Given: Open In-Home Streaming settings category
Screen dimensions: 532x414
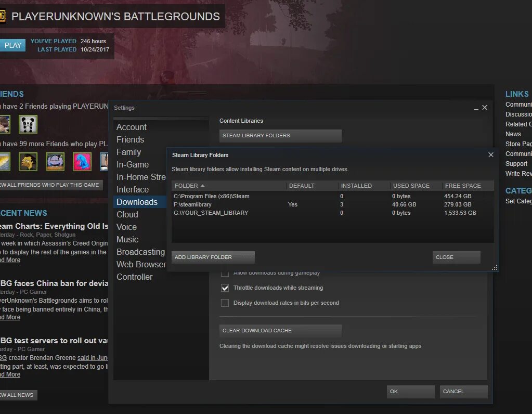Looking at the screenshot, I should click(x=141, y=177).
